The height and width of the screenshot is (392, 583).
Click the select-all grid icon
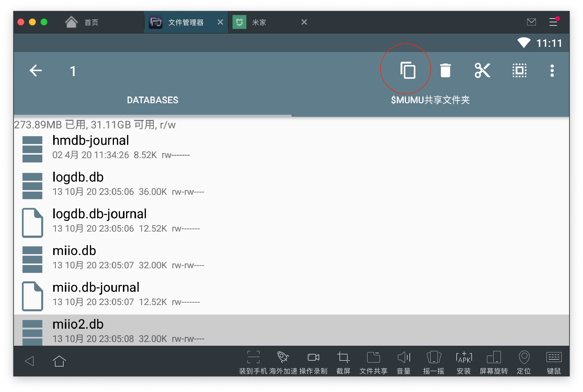point(519,70)
